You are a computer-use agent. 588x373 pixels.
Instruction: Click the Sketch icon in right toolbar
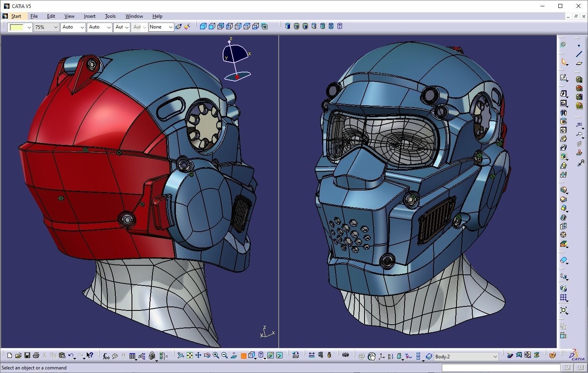click(564, 78)
